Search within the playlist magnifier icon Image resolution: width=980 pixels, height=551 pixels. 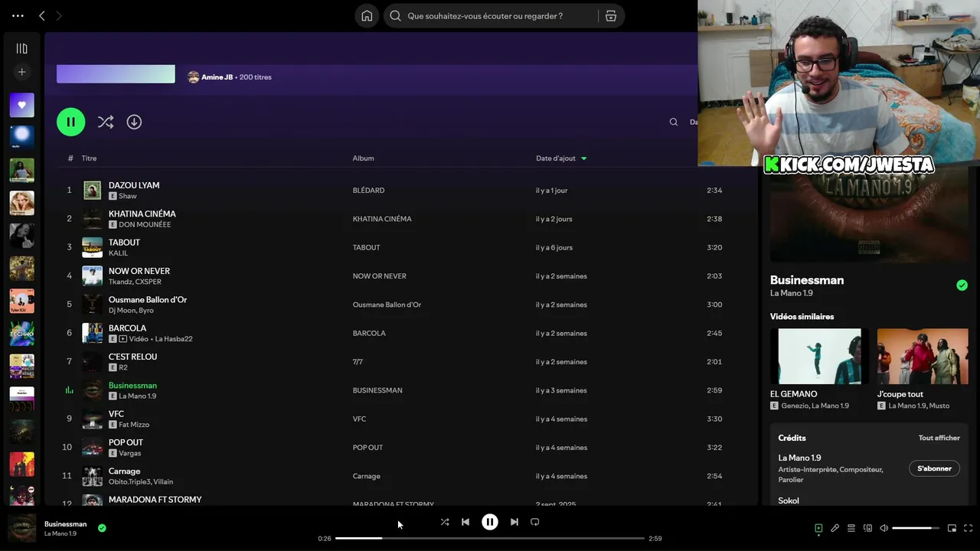pos(674,122)
